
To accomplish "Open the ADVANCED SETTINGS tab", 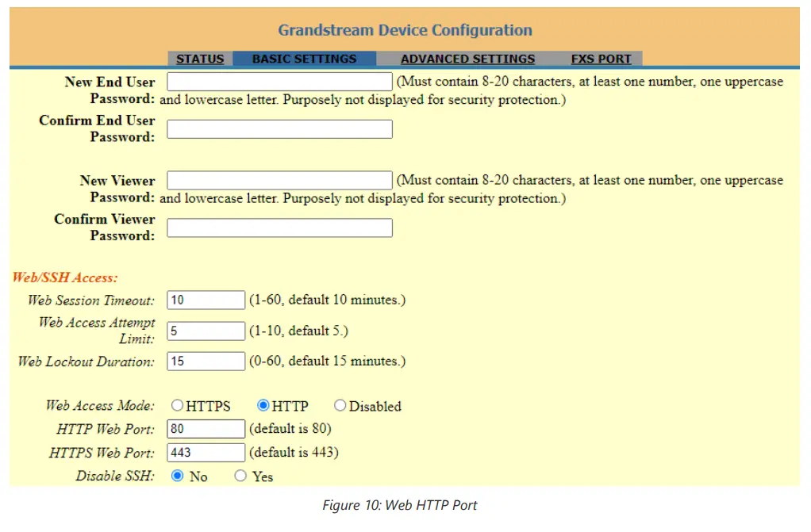I will pos(467,59).
